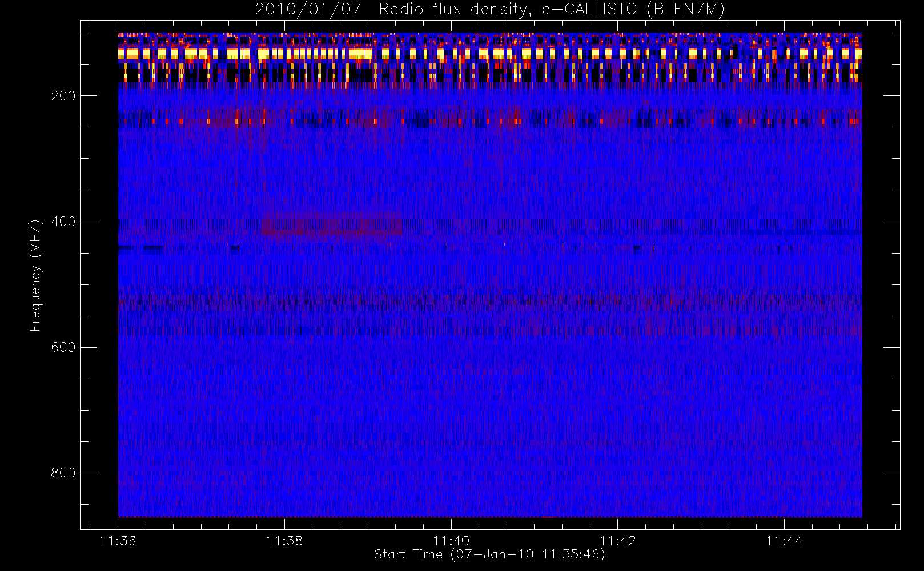
Task: Click the 200 frequency tick label
Action: 63,96
